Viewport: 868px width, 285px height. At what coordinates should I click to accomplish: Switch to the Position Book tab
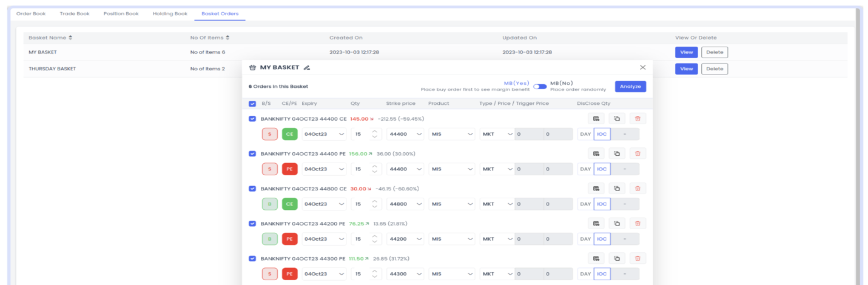[121, 13]
